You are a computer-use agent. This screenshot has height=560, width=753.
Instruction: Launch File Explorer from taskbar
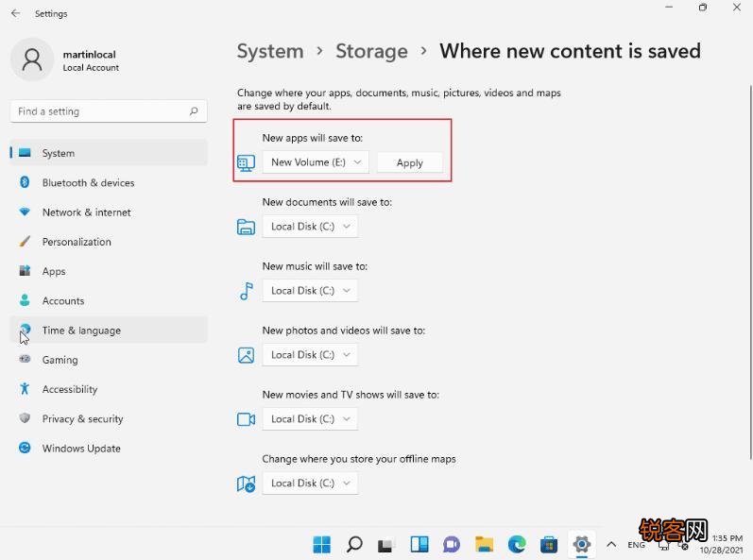(x=484, y=544)
